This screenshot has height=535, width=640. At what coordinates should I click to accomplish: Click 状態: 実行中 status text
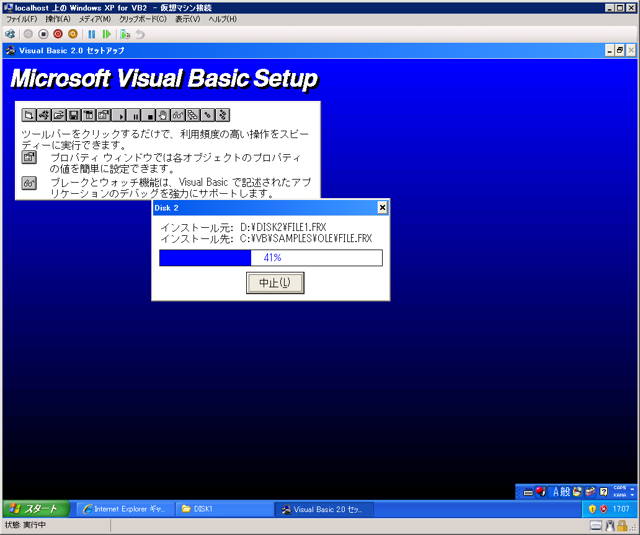point(25,525)
